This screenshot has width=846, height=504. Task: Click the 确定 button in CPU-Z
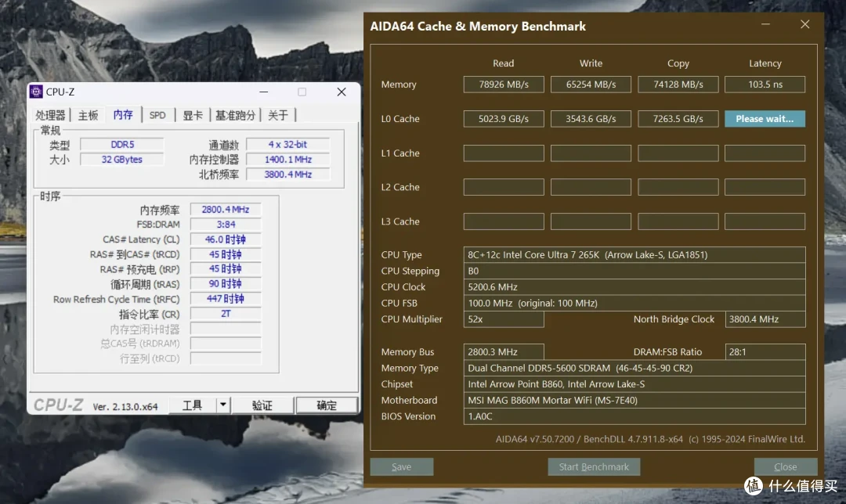(327, 405)
